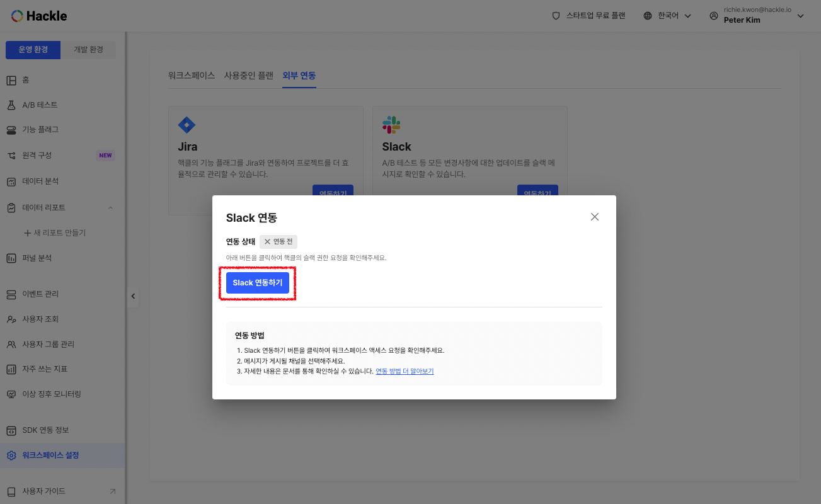This screenshot has height=504, width=821.
Task: Click the 이상 징후 모니터링 icon
Action: pyautogui.click(x=11, y=394)
